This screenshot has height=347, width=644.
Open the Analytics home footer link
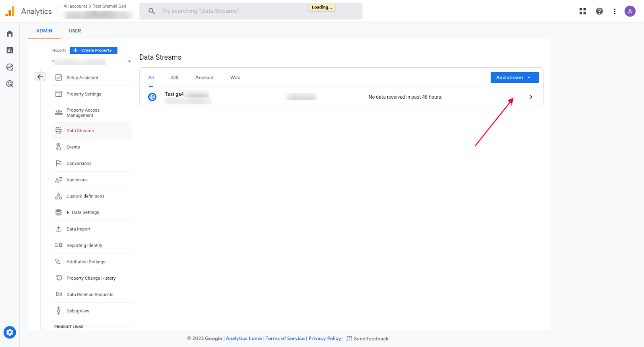[244, 339]
